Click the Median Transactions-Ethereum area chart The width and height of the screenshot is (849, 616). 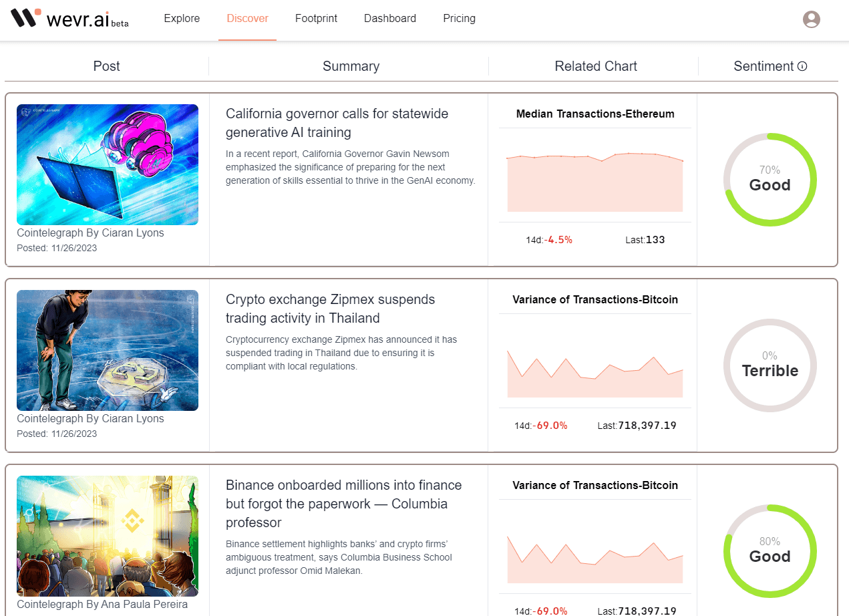595,182
